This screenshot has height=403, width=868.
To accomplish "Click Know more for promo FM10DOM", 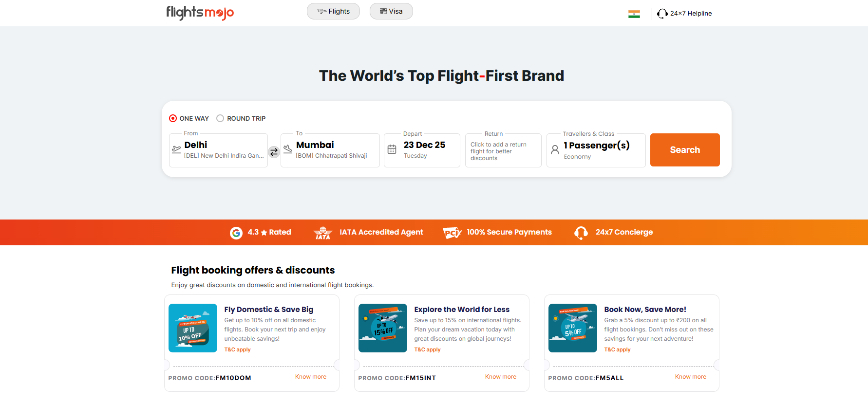I will tap(310, 377).
